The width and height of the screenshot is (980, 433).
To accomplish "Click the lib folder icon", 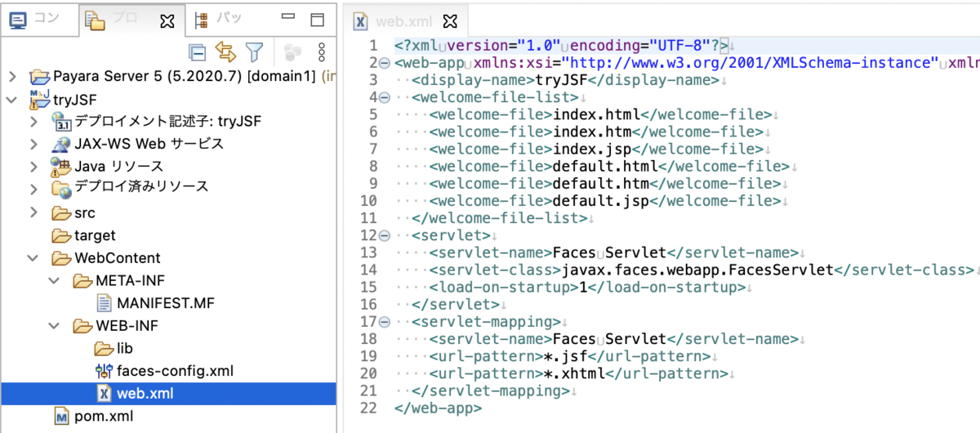I will pyautogui.click(x=105, y=349).
